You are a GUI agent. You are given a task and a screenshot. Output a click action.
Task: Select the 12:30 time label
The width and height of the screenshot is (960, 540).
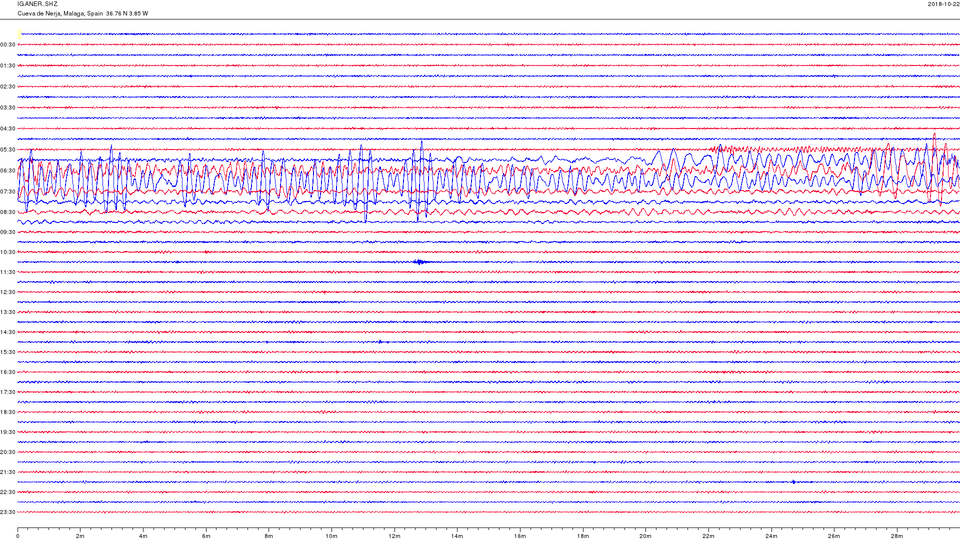click(7, 292)
